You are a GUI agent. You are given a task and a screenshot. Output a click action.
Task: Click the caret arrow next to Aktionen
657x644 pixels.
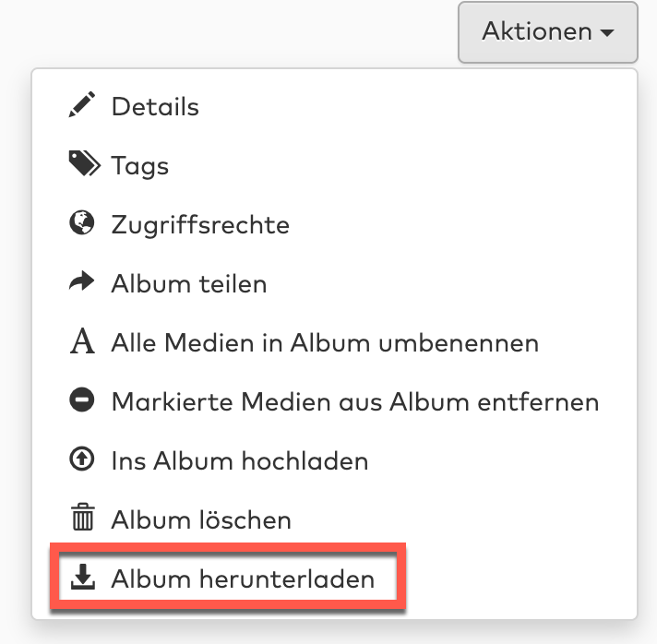tap(607, 33)
